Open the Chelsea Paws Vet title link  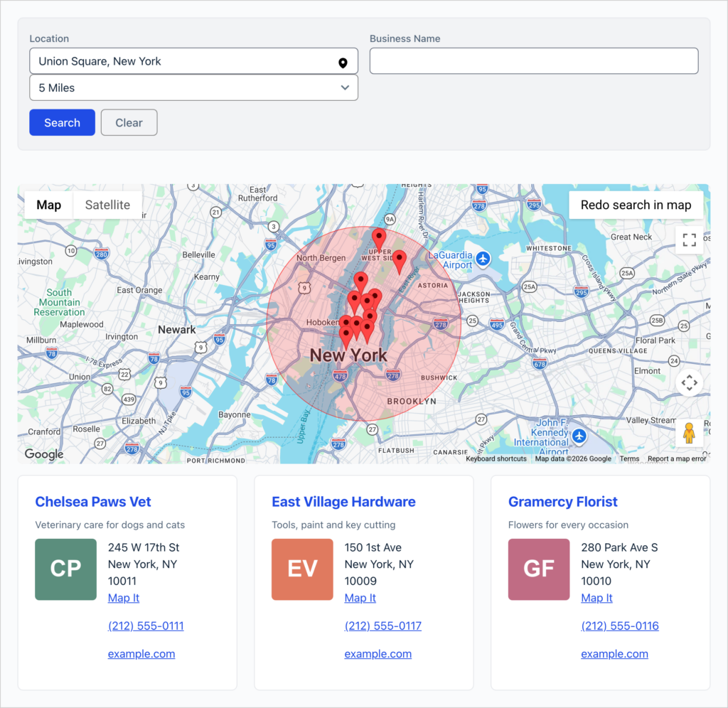tap(93, 501)
